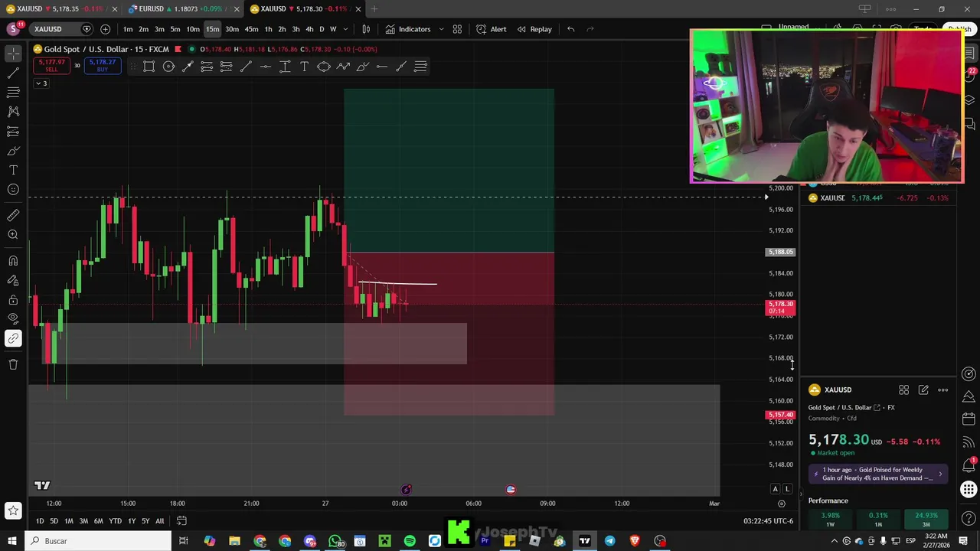Open the gold news headline banner
This screenshot has width=980, height=551.
pyautogui.click(x=879, y=474)
